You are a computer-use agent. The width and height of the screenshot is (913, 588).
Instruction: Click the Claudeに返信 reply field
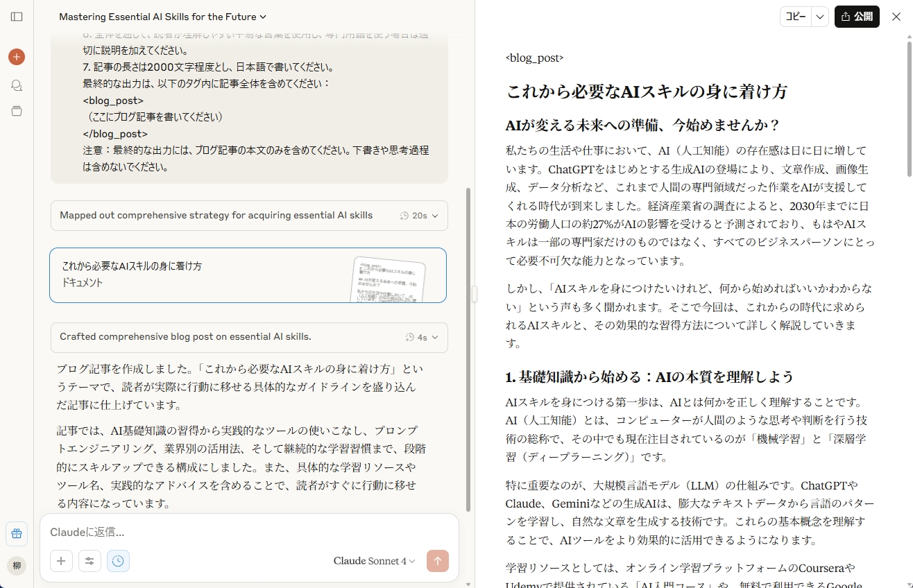[208, 532]
